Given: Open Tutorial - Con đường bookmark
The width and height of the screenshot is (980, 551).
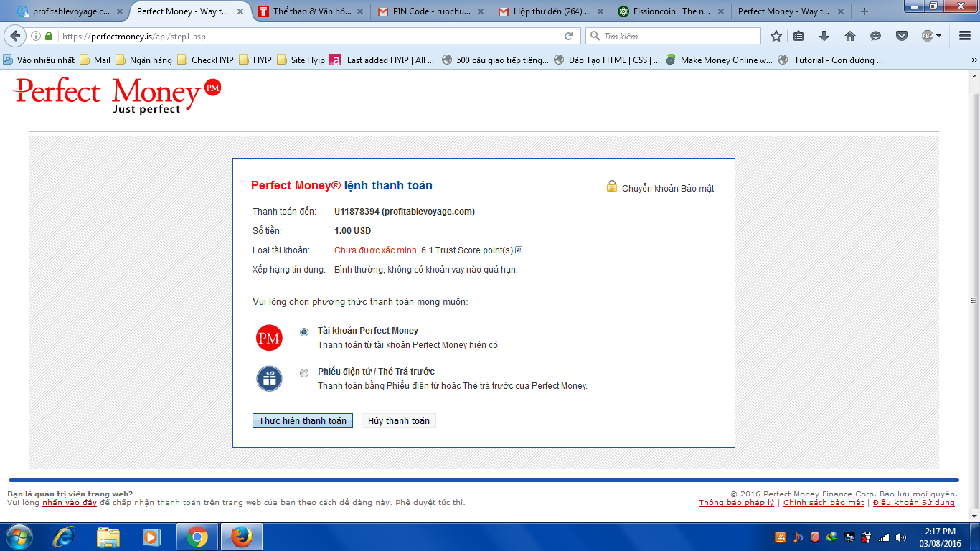Looking at the screenshot, I should click(x=830, y=60).
